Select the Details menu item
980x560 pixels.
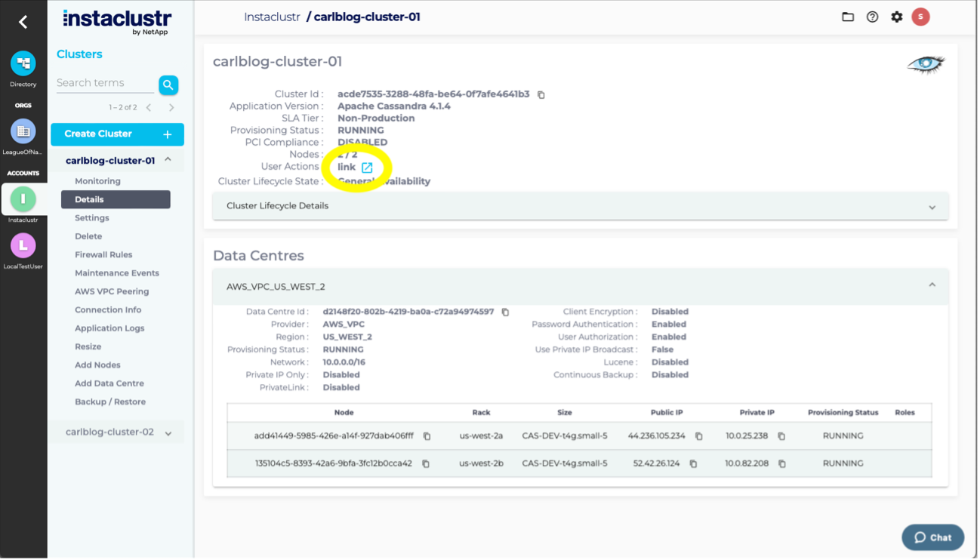click(x=116, y=199)
